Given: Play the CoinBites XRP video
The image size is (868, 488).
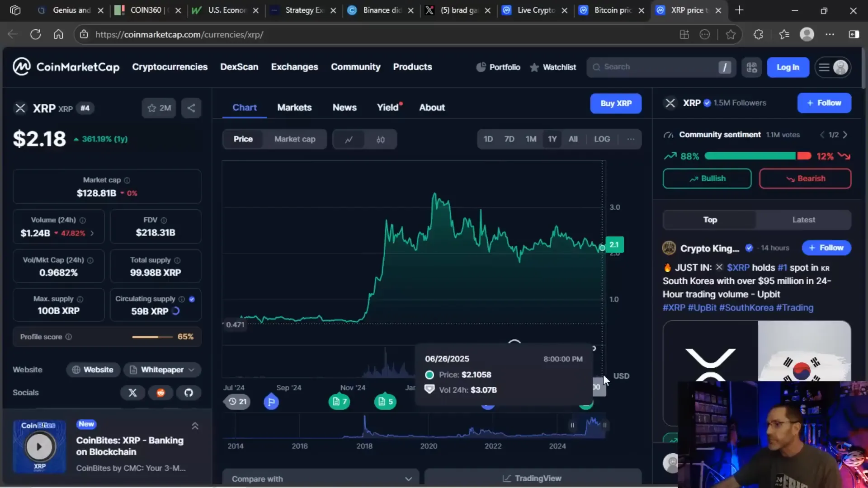Looking at the screenshot, I should click(x=39, y=446).
